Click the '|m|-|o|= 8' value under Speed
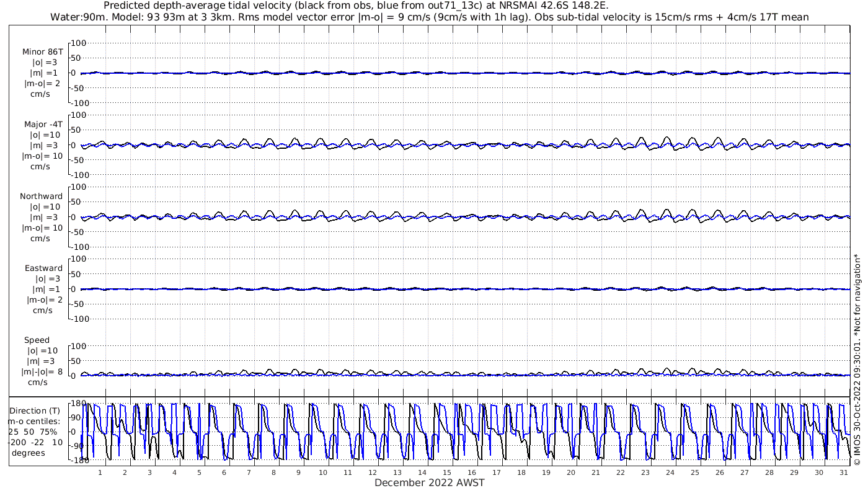The image size is (868, 496). [x=43, y=372]
